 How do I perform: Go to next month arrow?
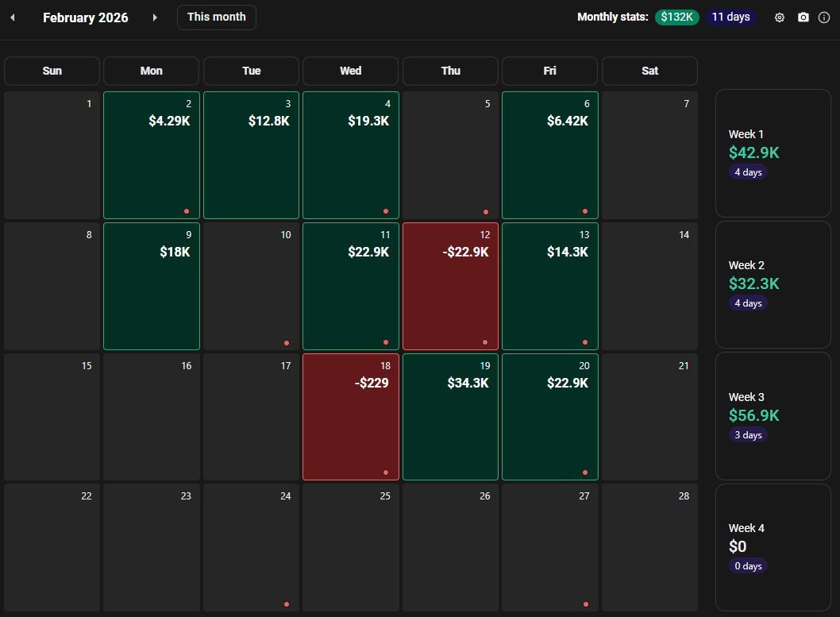pyautogui.click(x=155, y=17)
